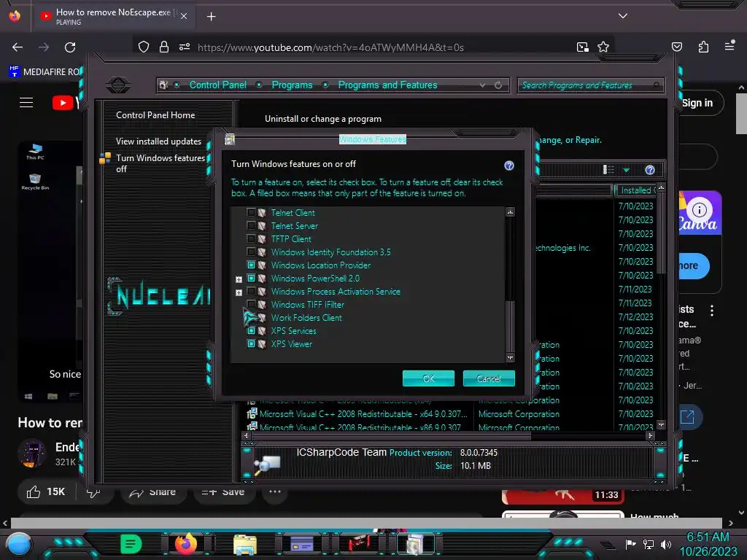Go back in Firefox
Image resolution: width=747 pixels, height=560 pixels.
pyautogui.click(x=18, y=47)
